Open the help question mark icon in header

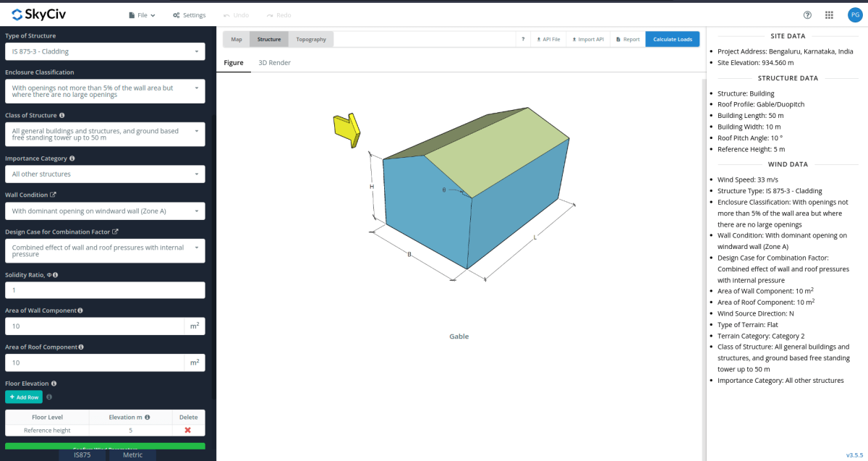(x=807, y=14)
